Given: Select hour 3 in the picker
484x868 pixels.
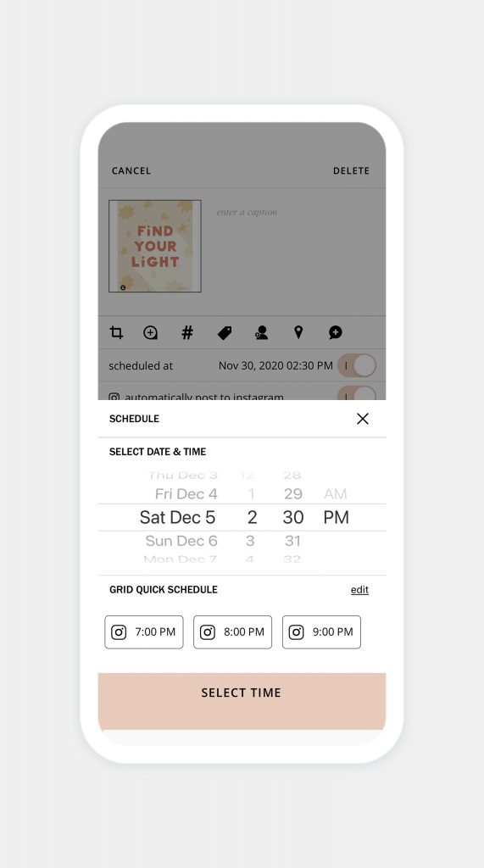Looking at the screenshot, I should pyautogui.click(x=250, y=541).
